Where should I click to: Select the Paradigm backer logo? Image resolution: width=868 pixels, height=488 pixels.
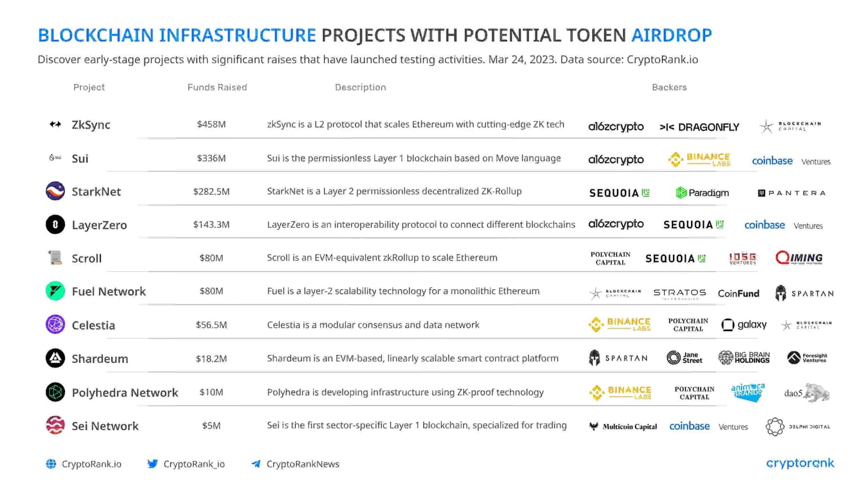click(x=702, y=193)
